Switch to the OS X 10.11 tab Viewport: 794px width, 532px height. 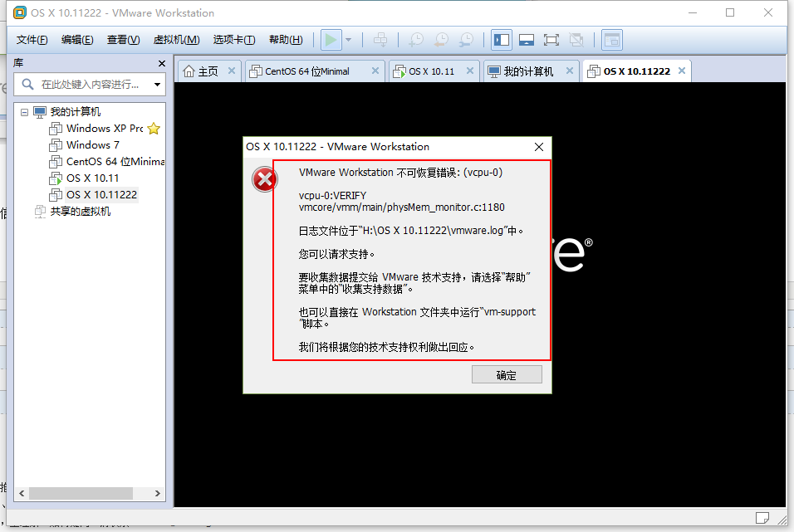click(x=430, y=71)
